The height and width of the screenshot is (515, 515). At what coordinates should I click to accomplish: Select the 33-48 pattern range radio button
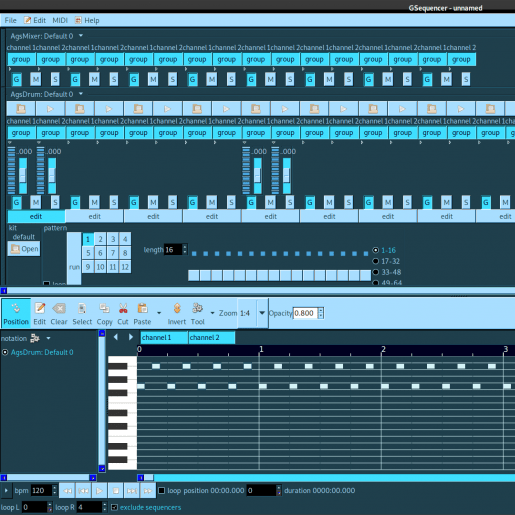point(376,272)
